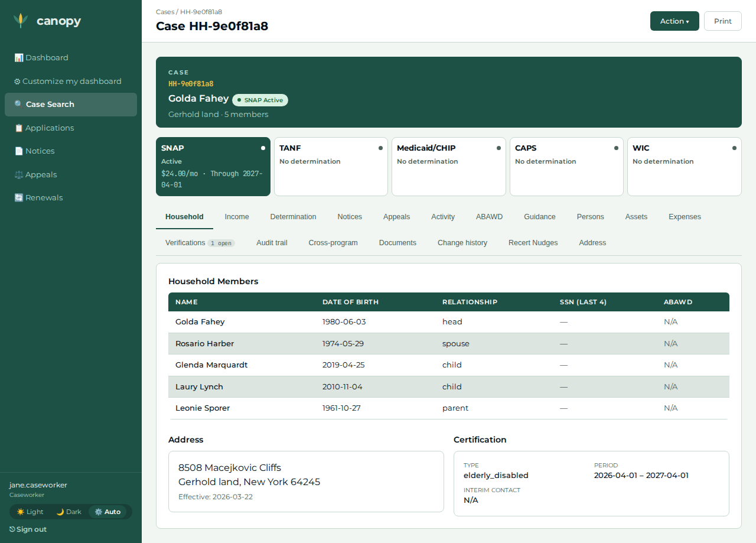Click the Print button
Screen dimensions: 756x543
click(723, 21)
